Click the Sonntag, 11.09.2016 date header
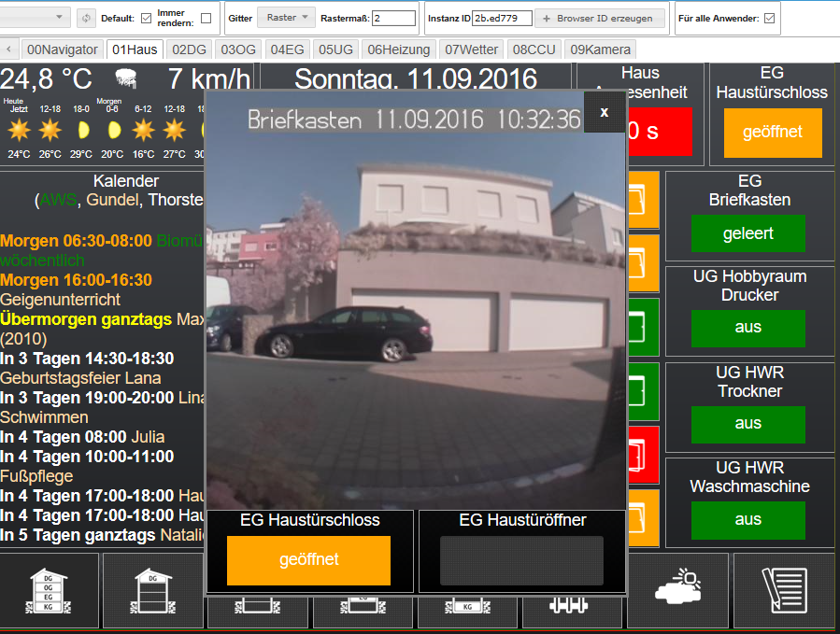This screenshot has width=840, height=634. click(416, 79)
